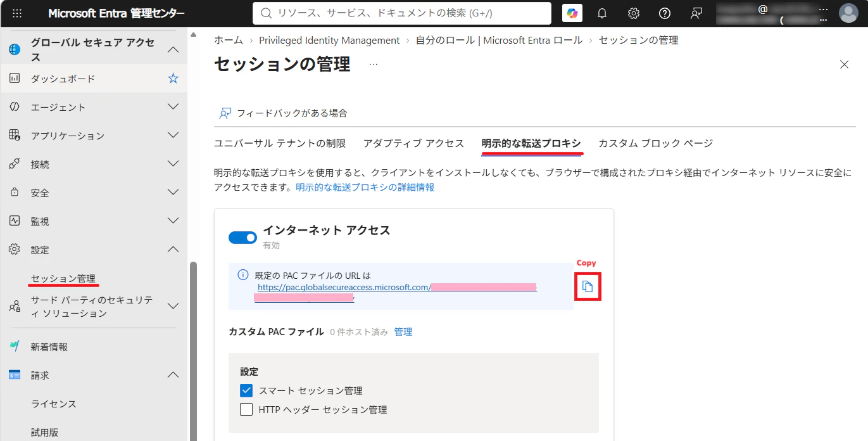Viewport: 868px width, 441px height.
Task: Go to Privileged Identity Management breadcrumb
Action: [329, 40]
